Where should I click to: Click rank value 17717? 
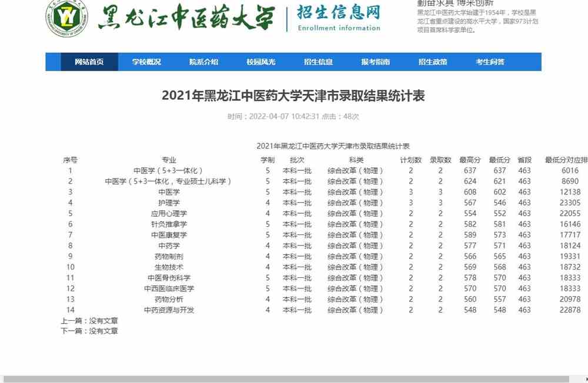pos(570,235)
